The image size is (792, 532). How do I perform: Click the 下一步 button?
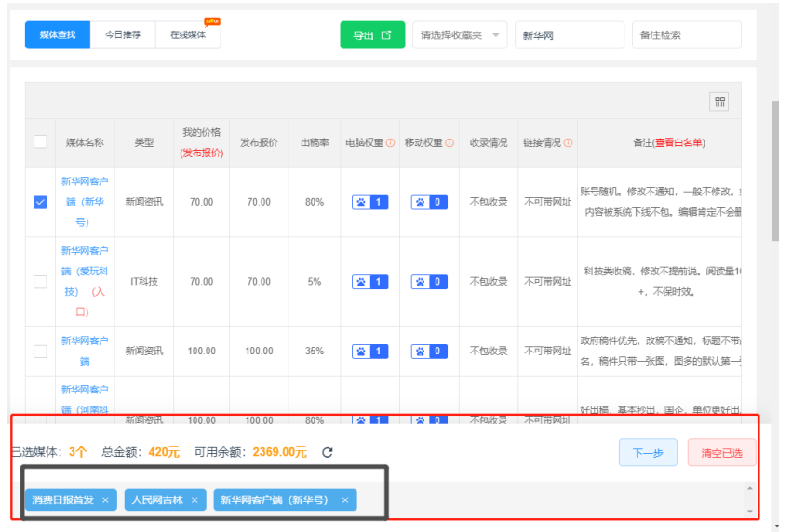tap(648, 453)
